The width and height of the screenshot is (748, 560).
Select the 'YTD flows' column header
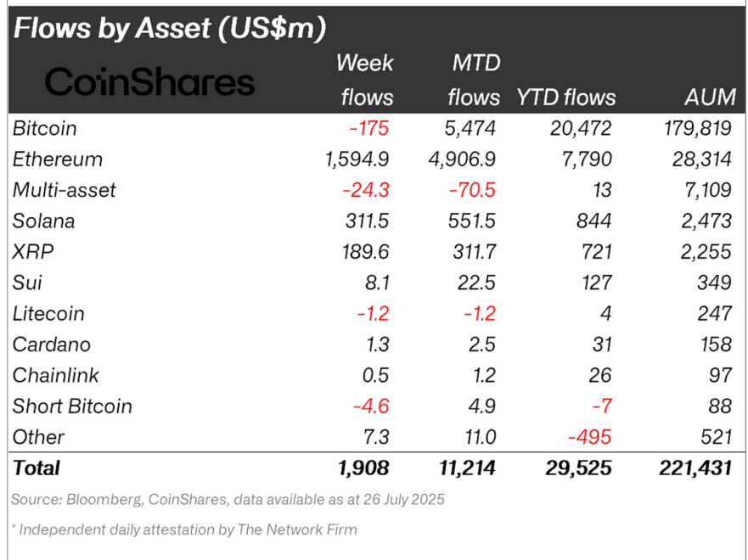[x=565, y=98]
